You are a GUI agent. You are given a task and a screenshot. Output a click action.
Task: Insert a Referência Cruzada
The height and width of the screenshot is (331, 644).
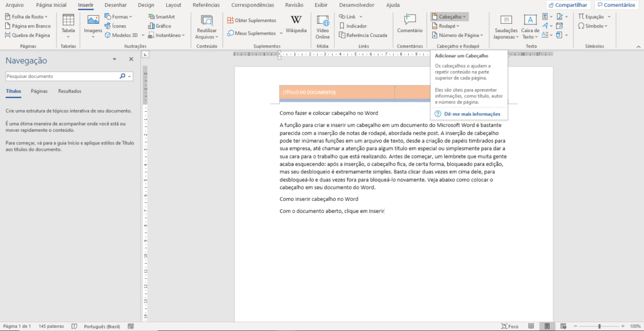(x=364, y=35)
